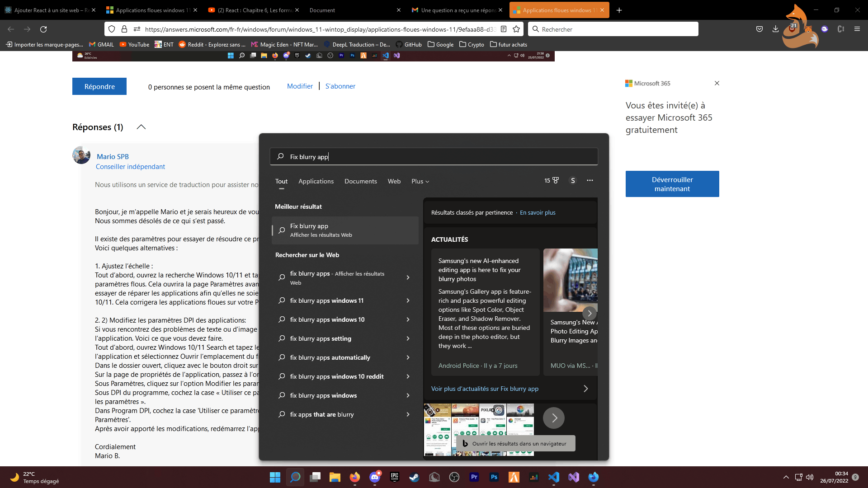Open the S'abonner link

click(340, 86)
